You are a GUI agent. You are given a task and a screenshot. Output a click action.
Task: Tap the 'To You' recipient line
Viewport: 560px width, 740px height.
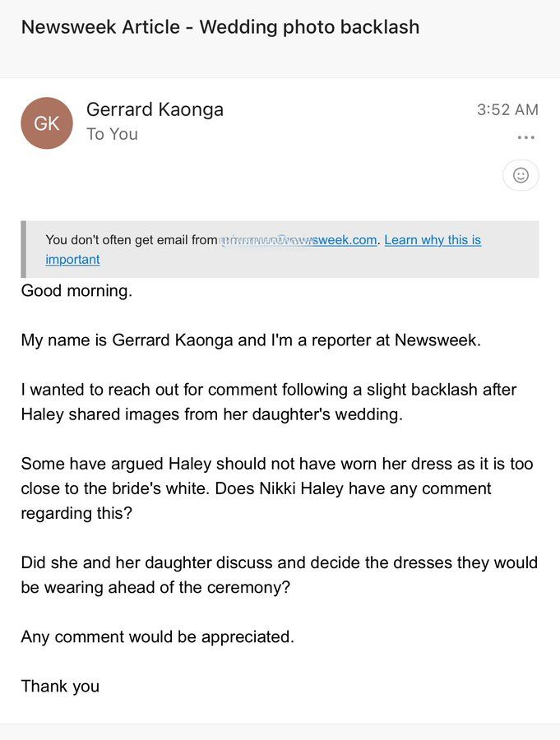coord(112,134)
